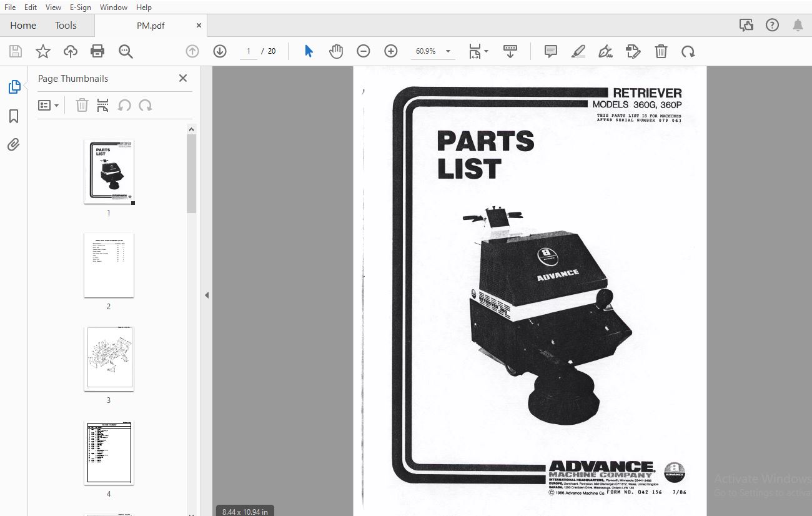This screenshot has height=516, width=812.
Task: Open the Page Thumbnails sidebar icon
Action: [x=14, y=87]
